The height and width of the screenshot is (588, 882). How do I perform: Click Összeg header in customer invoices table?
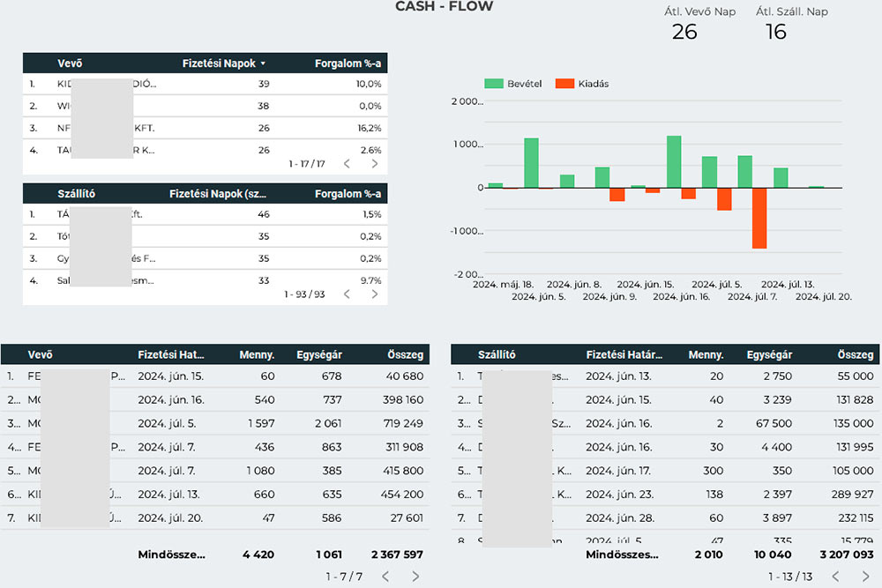coord(406,355)
